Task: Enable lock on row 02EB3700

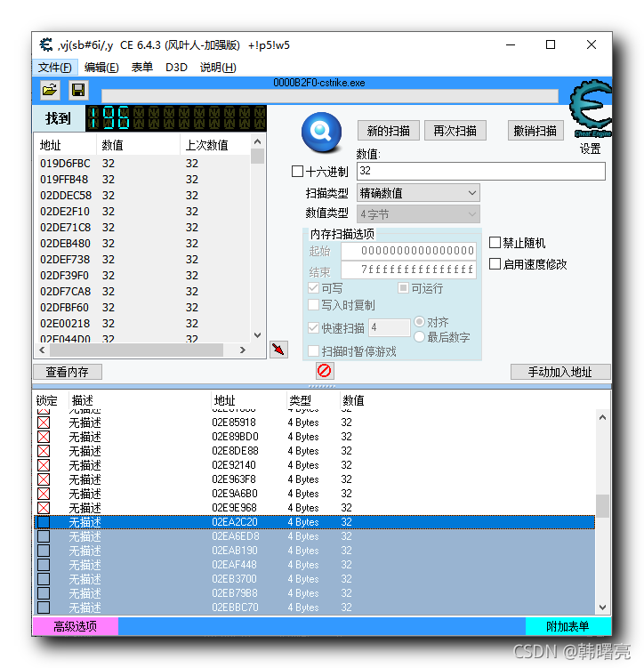Action: 44,579
